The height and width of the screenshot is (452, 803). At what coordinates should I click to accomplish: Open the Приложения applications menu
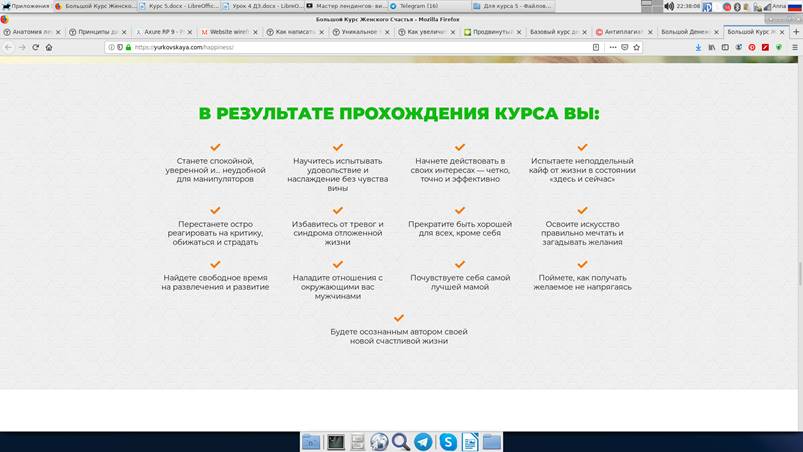[x=26, y=6]
